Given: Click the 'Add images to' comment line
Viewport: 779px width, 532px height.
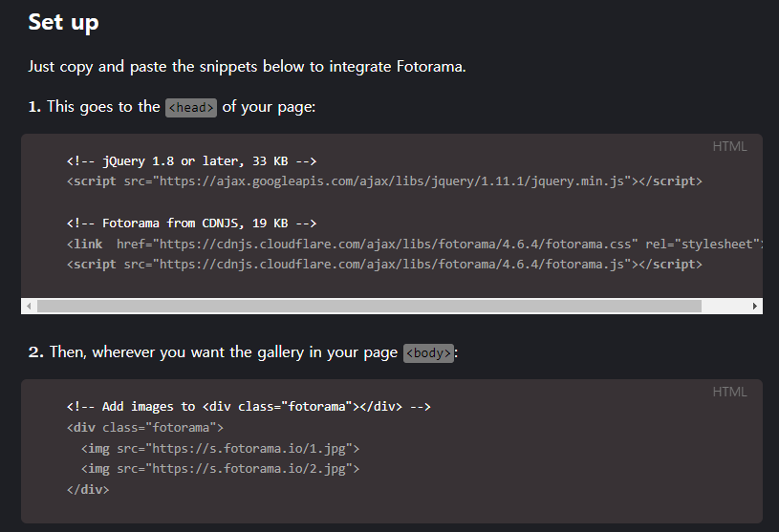Looking at the screenshot, I should [x=249, y=407].
